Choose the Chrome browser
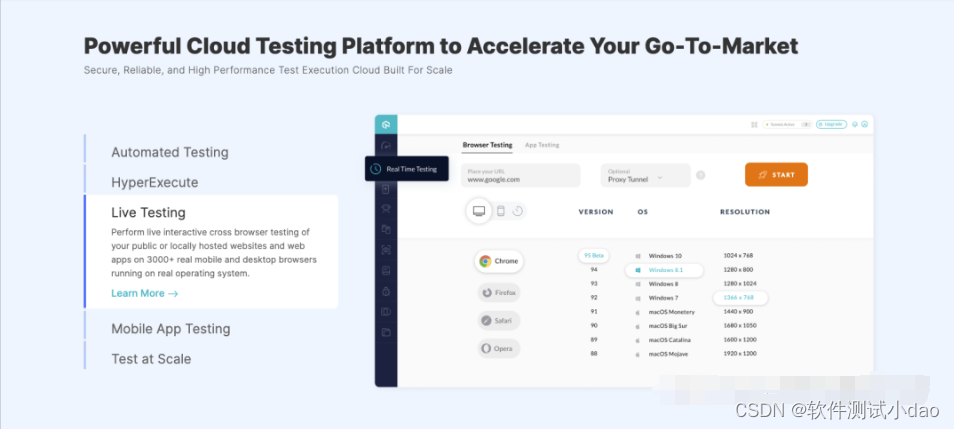The height and width of the screenshot is (429, 954). click(x=499, y=261)
